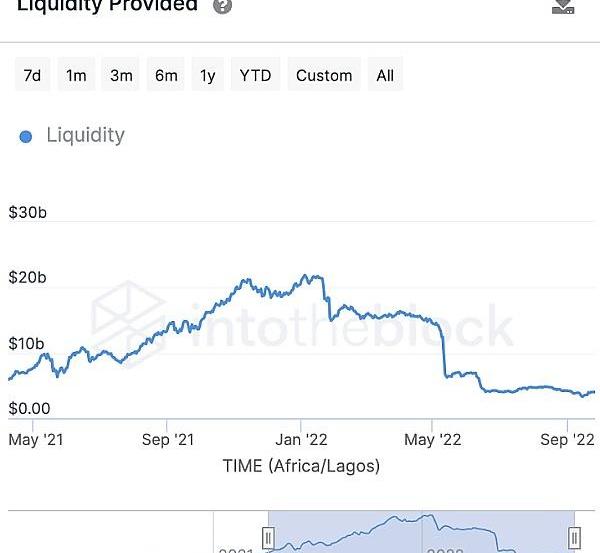This screenshot has width=600, height=553.
Task: Click the help question mark icon
Action: 223,6
